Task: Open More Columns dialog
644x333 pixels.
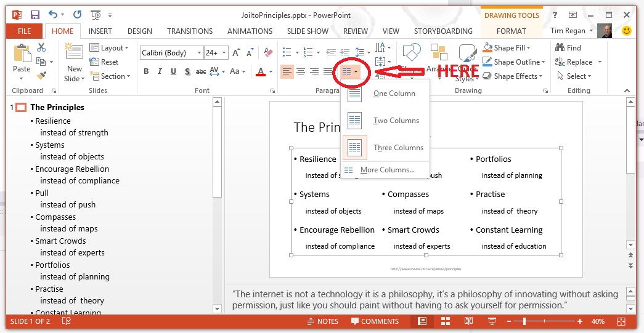Action: click(385, 170)
